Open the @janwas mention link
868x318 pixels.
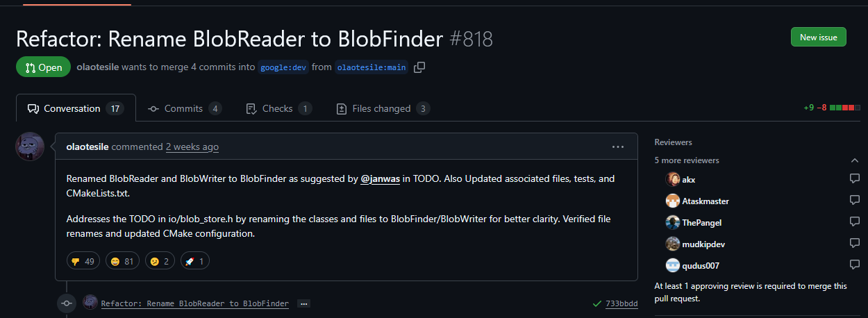pyautogui.click(x=381, y=179)
